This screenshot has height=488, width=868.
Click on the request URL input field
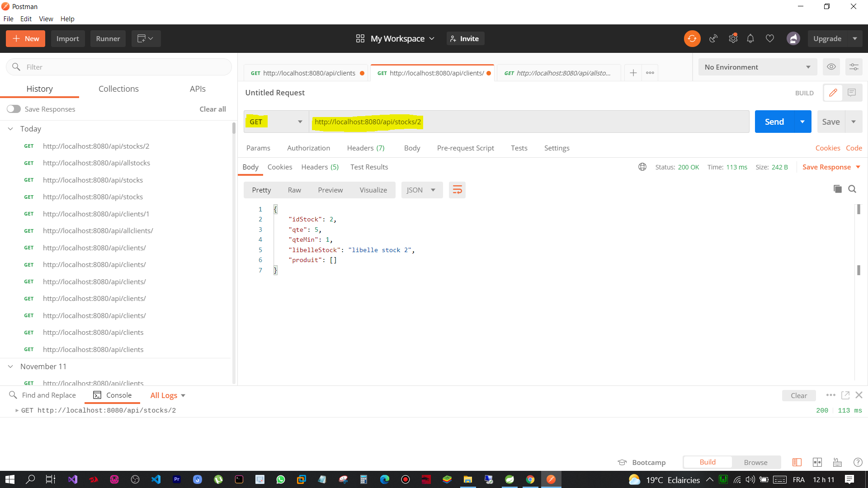coord(529,122)
